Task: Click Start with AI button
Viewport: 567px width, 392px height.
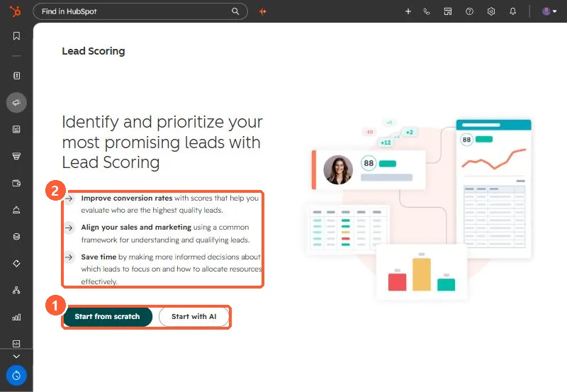Action: click(x=193, y=317)
